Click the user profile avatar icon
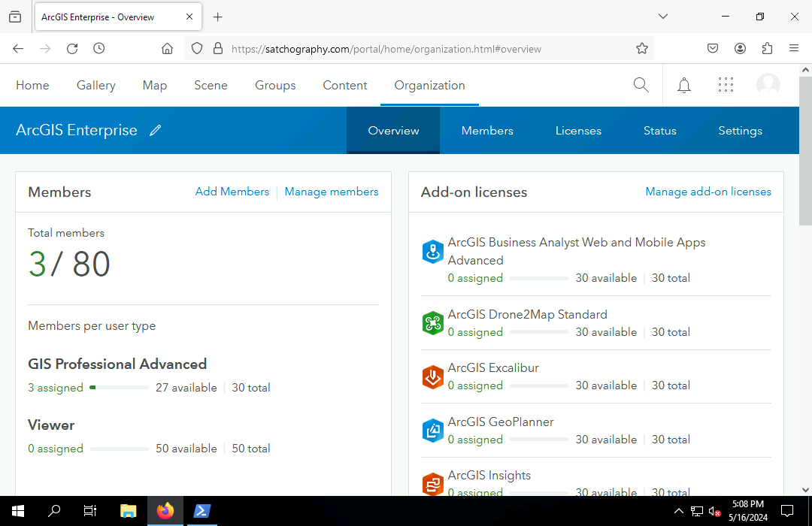This screenshot has width=812, height=526. 768,85
